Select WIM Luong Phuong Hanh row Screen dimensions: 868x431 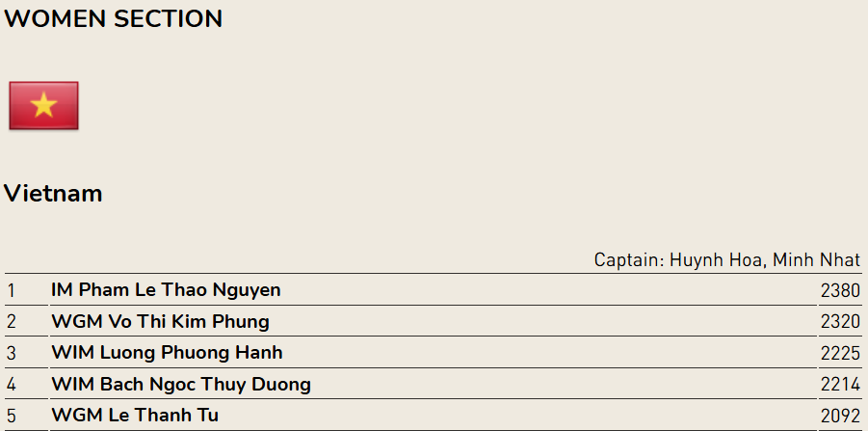point(433,352)
